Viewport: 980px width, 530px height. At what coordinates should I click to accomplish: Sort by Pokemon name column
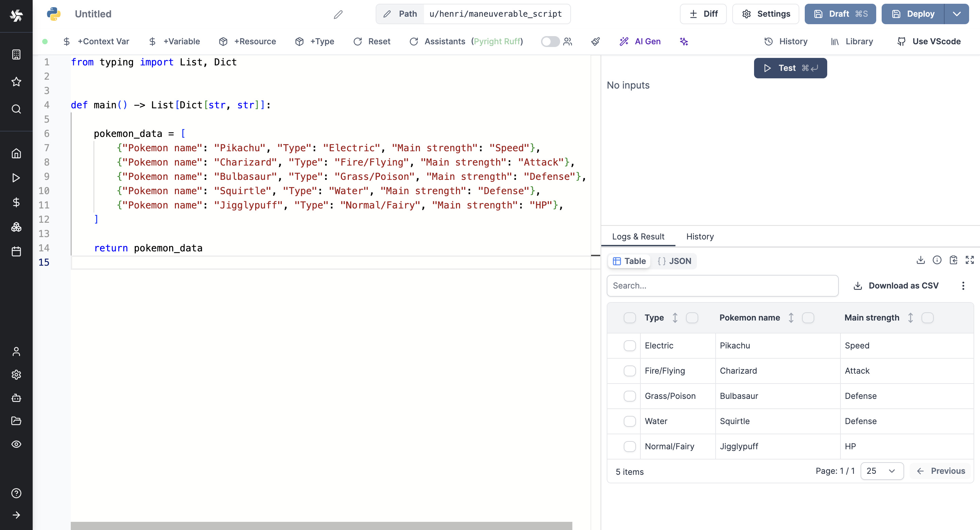pos(791,318)
